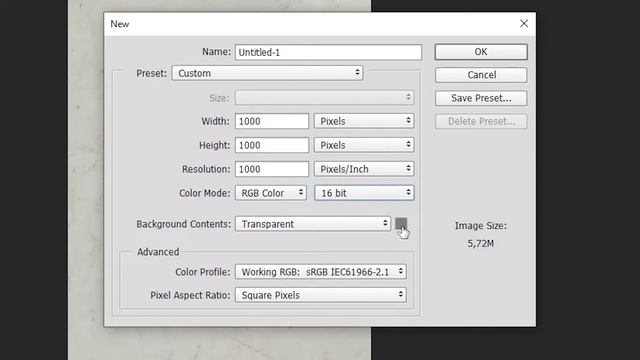Open the Color Profile dropdown
This screenshot has height=360, width=640.
pos(321,272)
